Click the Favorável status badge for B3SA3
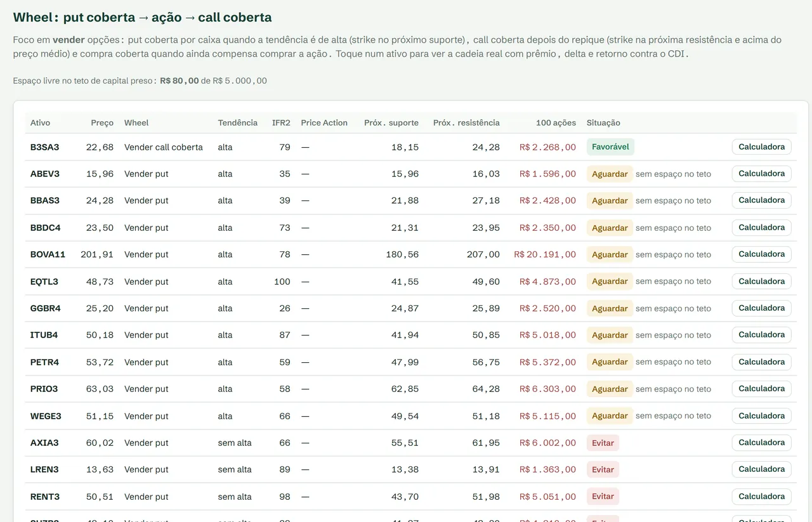The image size is (812, 522). pyautogui.click(x=610, y=147)
